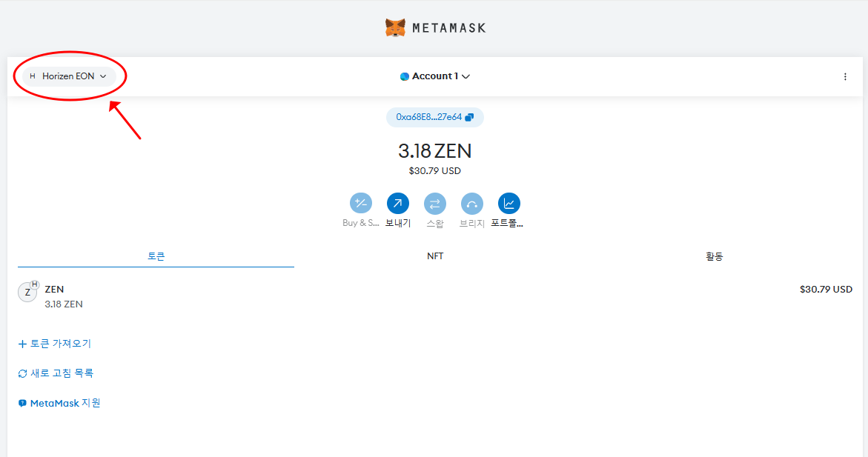
Task: Open the ZEN token row
Action: click(x=435, y=296)
